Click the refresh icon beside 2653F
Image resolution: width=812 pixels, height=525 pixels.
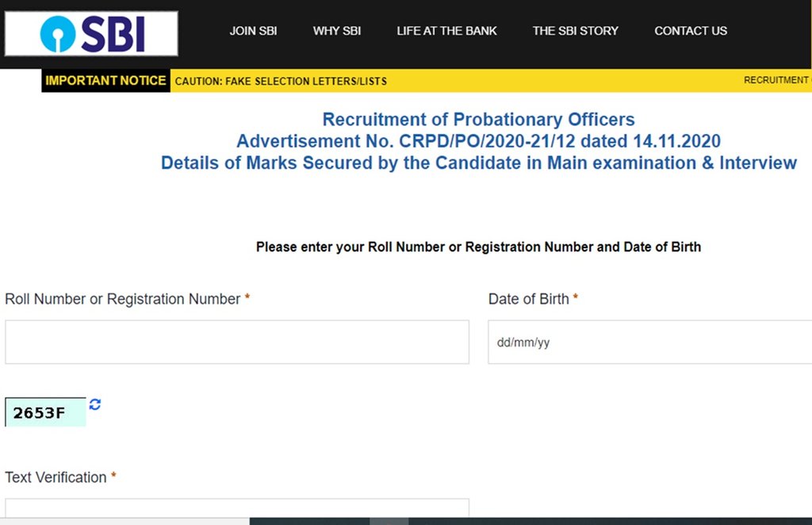pyautogui.click(x=95, y=404)
